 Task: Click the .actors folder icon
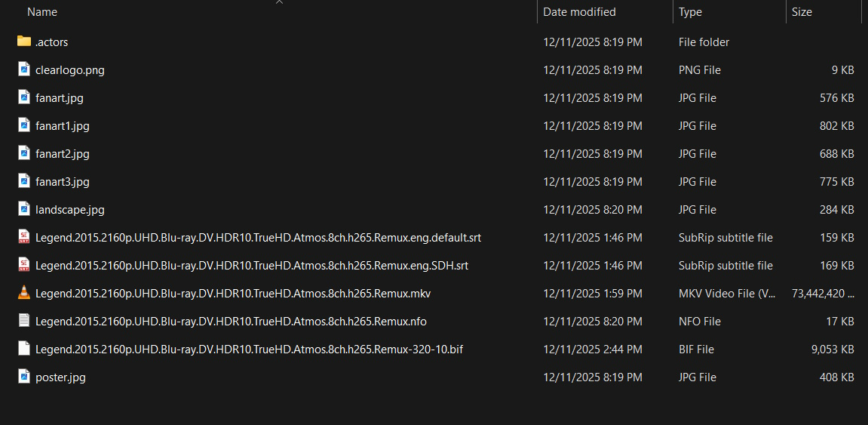[x=24, y=42]
